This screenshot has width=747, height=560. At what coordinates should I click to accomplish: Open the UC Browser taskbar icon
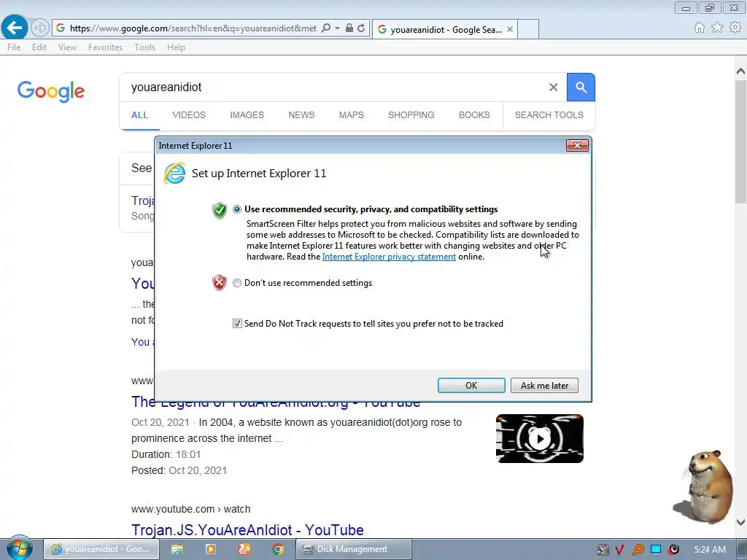point(244,549)
